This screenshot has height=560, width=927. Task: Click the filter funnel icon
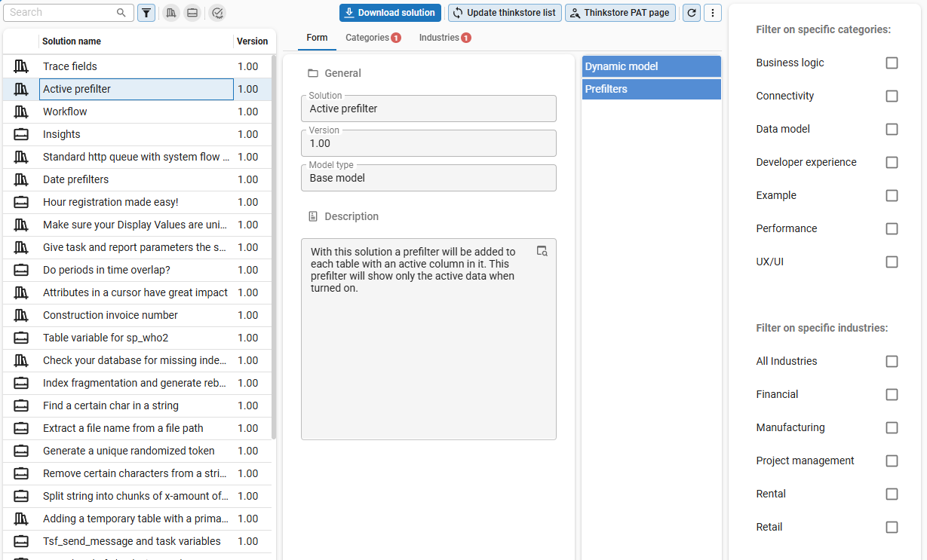tap(146, 13)
